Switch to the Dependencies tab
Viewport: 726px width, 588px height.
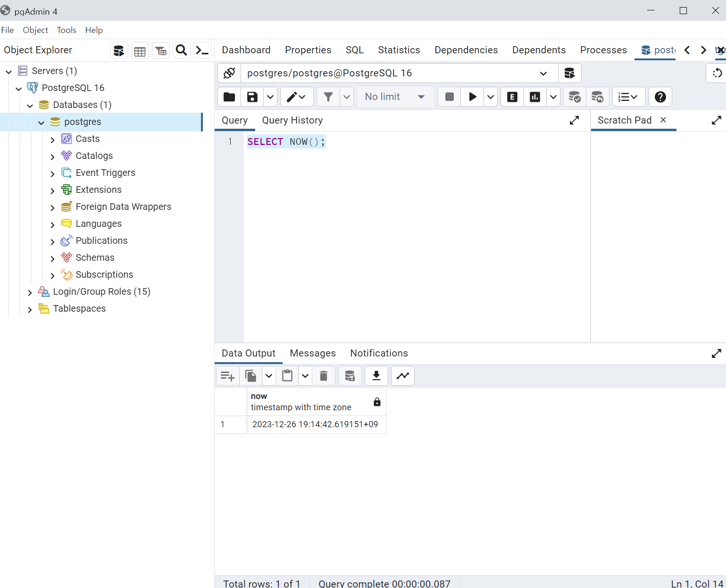coord(466,50)
